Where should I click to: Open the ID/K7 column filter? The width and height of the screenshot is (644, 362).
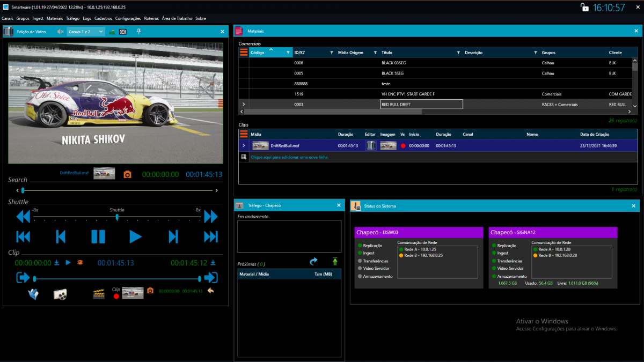[332, 53]
